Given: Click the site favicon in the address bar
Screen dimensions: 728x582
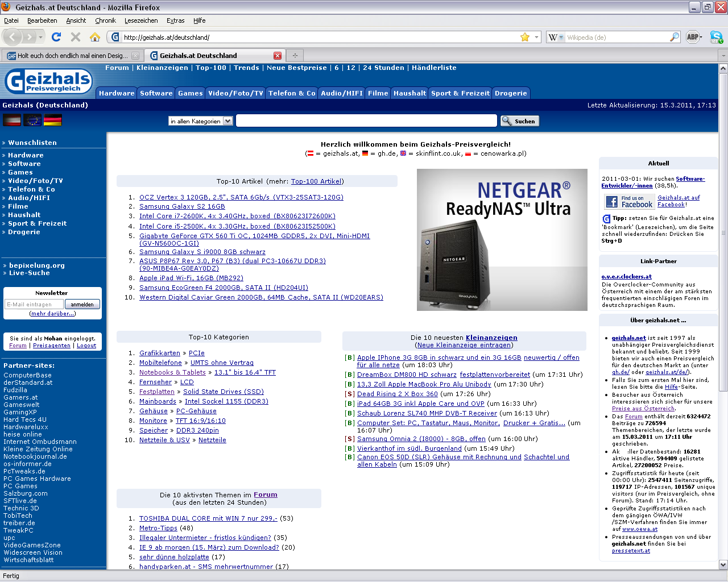Looking at the screenshot, I should click(115, 37).
